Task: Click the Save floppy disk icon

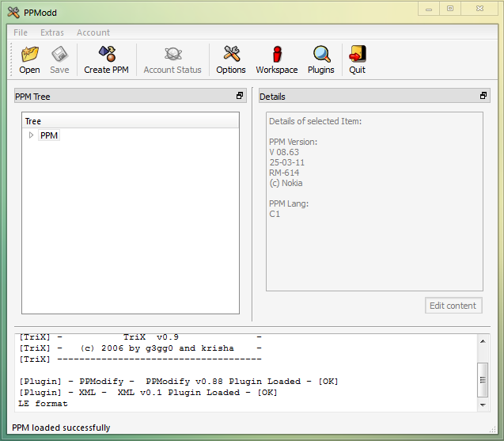Action: click(59, 54)
